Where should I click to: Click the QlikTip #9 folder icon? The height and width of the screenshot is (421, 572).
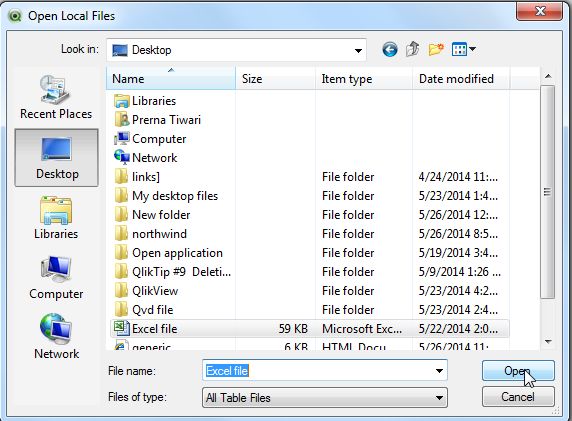121,271
